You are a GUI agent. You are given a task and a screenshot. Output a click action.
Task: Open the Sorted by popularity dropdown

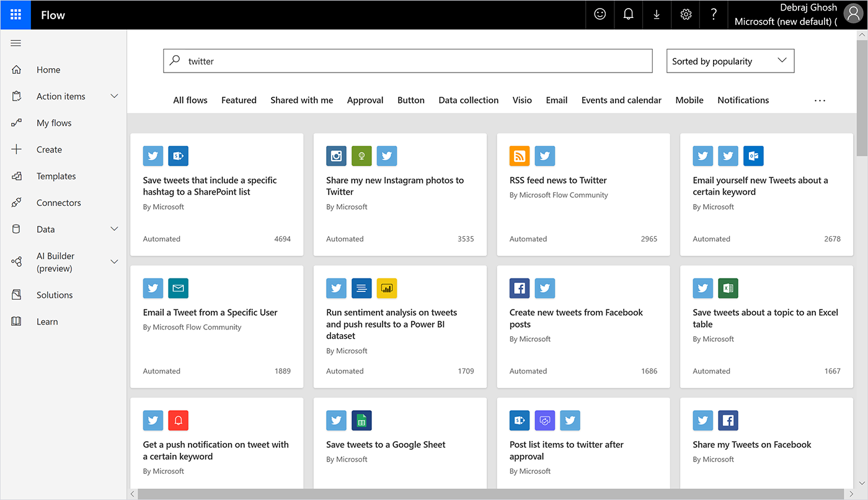[x=730, y=60]
